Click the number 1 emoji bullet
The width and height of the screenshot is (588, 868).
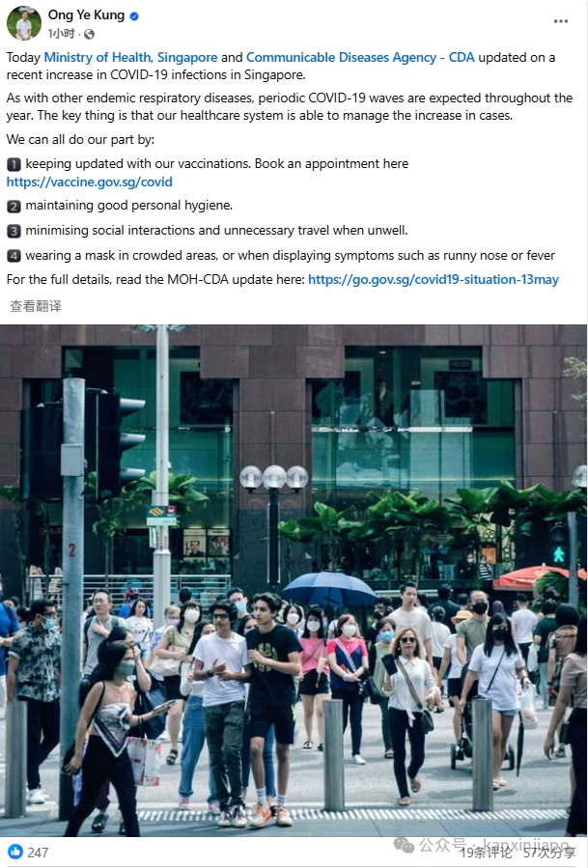pos(14,164)
